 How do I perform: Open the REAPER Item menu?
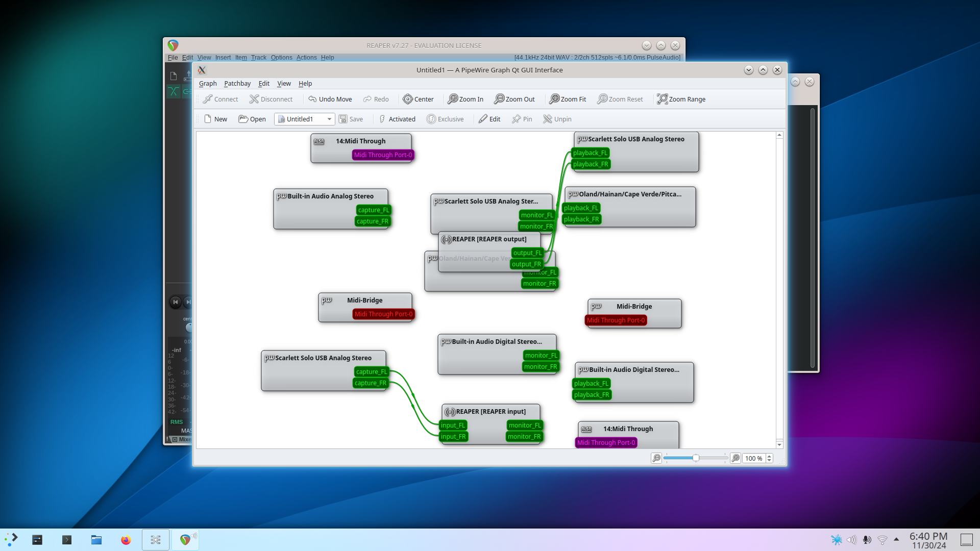[241, 58]
